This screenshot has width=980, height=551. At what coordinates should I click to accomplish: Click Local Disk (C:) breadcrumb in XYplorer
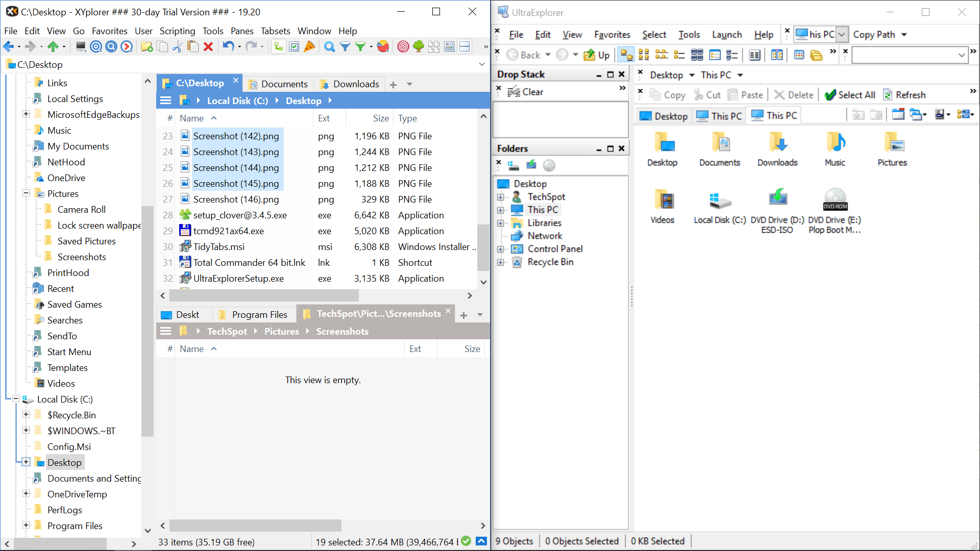(237, 101)
